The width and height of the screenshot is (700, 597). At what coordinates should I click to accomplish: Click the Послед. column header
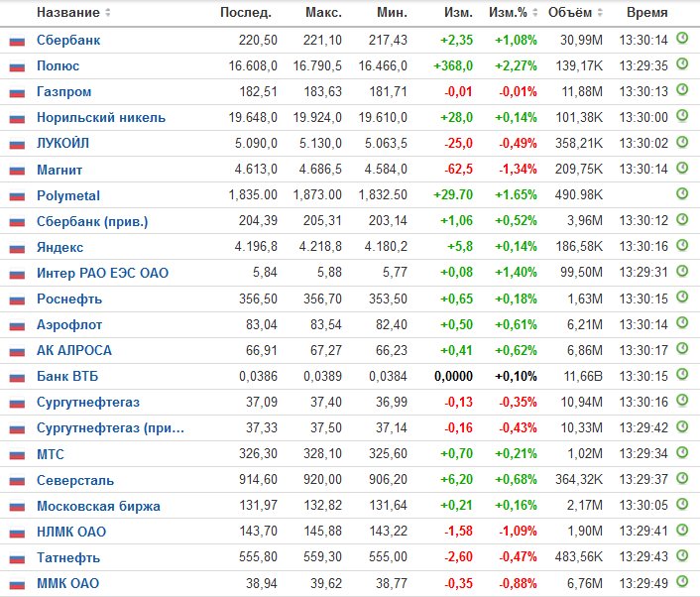pos(246,13)
